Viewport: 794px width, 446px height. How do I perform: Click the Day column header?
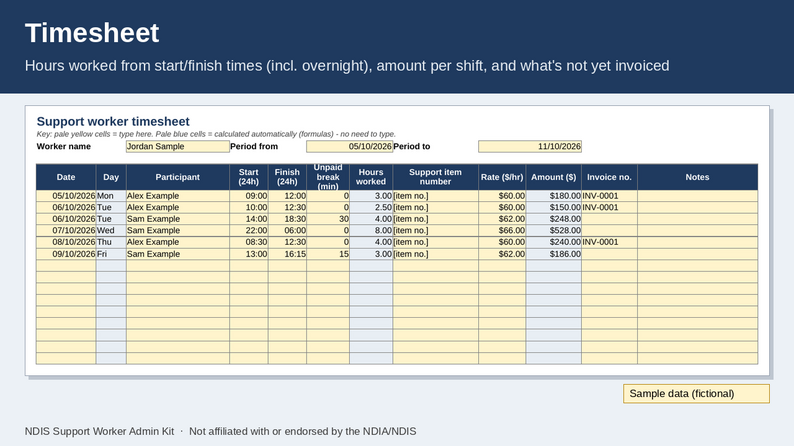(x=111, y=177)
